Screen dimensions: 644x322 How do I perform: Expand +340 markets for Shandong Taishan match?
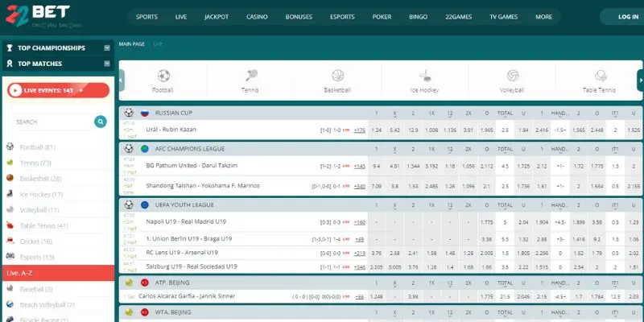359,186
